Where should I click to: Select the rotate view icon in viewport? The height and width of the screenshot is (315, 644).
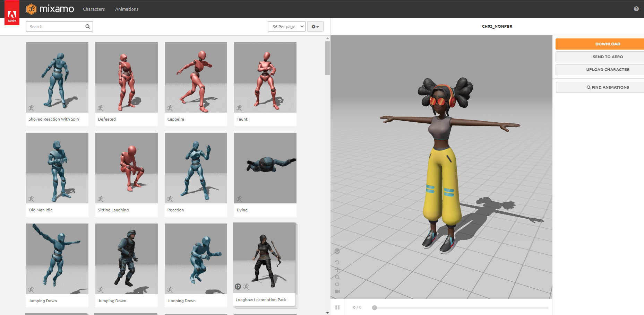(x=337, y=262)
